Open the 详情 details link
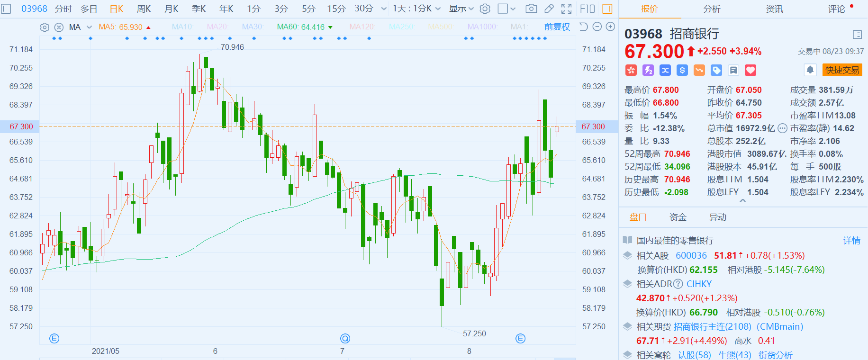The image size is (868, 360). [x=851, y=240]
